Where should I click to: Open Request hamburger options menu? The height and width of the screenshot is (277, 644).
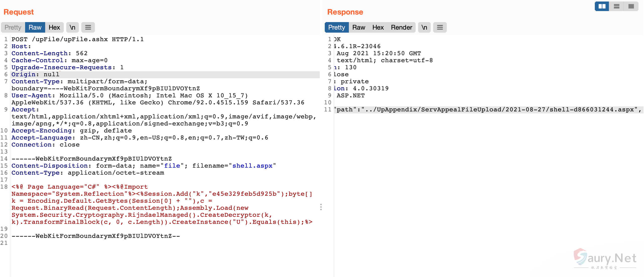coord(88,27)
